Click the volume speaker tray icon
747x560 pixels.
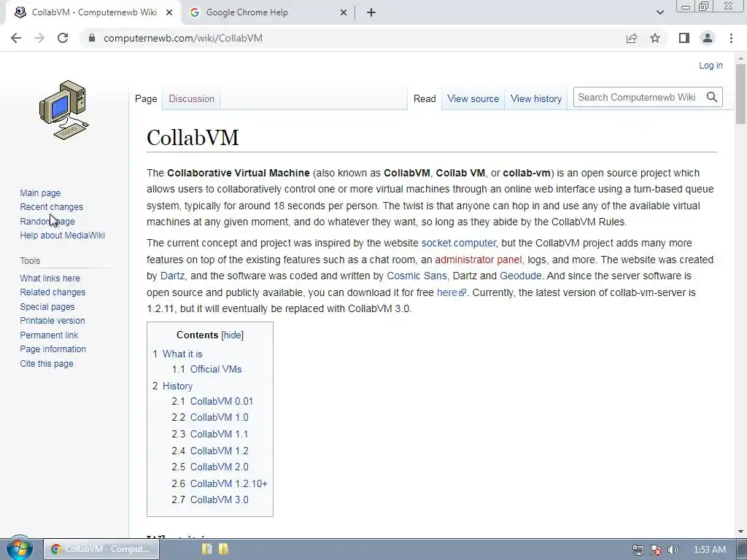coord(673,550)
